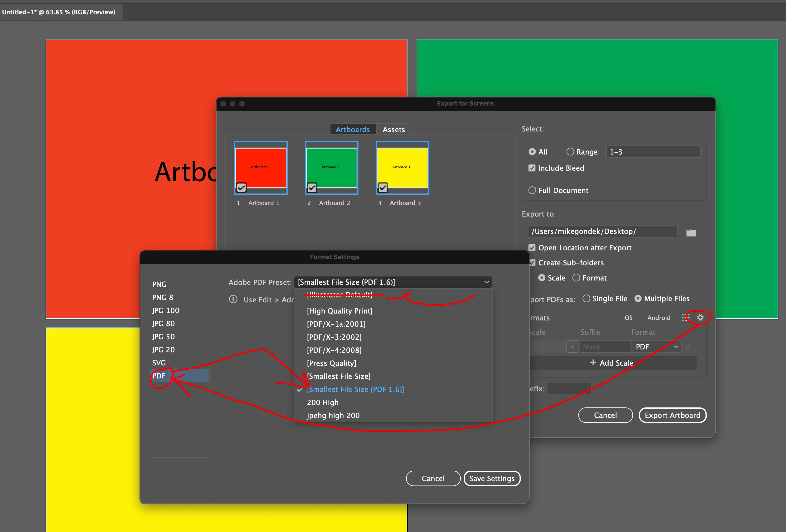Screen dimensions: 786x532
Task: Select the Single File radio option
Action: point(587,298)
